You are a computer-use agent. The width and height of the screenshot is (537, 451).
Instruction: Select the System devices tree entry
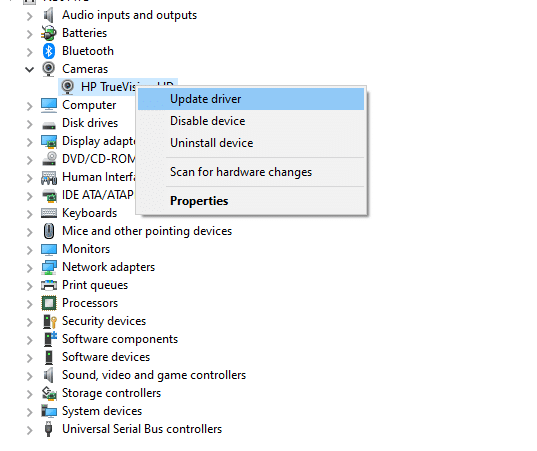tap(102, 411)
